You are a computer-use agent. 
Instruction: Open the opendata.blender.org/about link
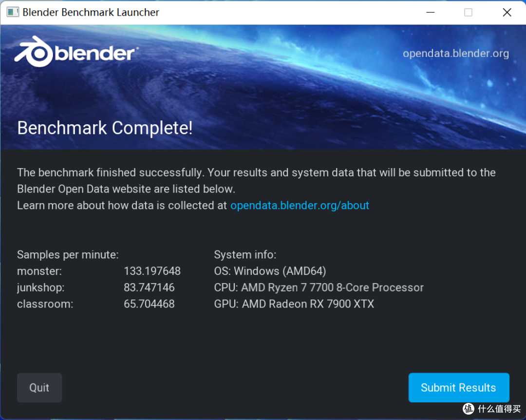pos(300,206)
